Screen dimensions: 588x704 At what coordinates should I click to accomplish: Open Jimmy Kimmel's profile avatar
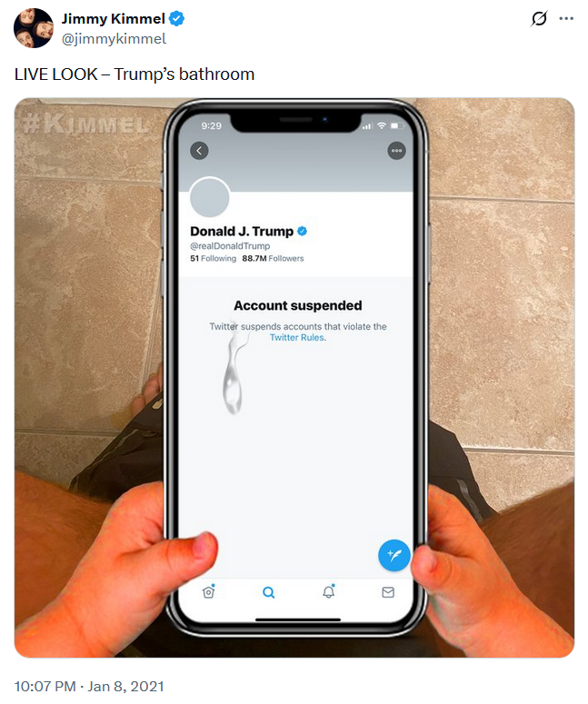point(34,28)
